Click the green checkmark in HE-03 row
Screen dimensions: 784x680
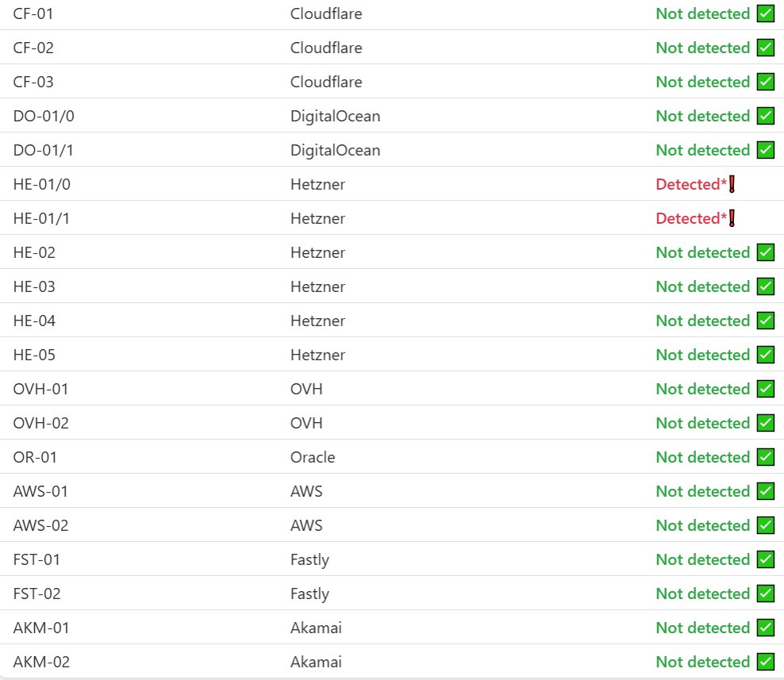(x=765, y=286)
